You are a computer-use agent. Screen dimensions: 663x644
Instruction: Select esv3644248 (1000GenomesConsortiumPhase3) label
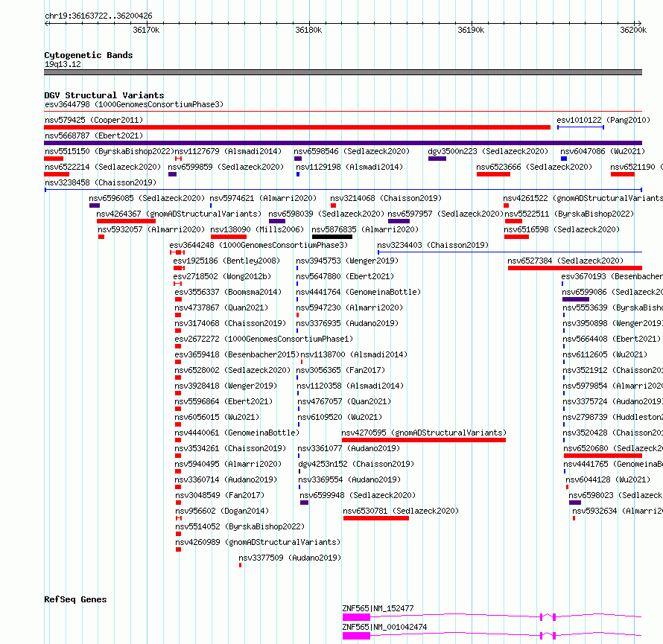258,245
